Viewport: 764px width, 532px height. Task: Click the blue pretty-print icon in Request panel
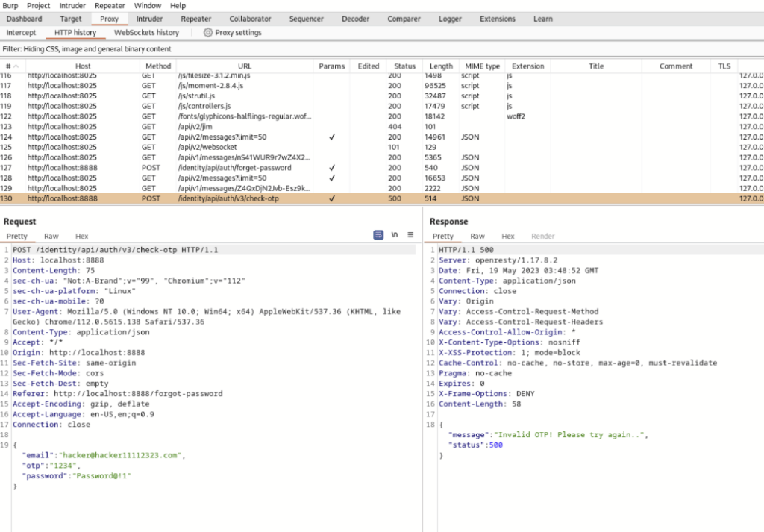click(379, 234)
